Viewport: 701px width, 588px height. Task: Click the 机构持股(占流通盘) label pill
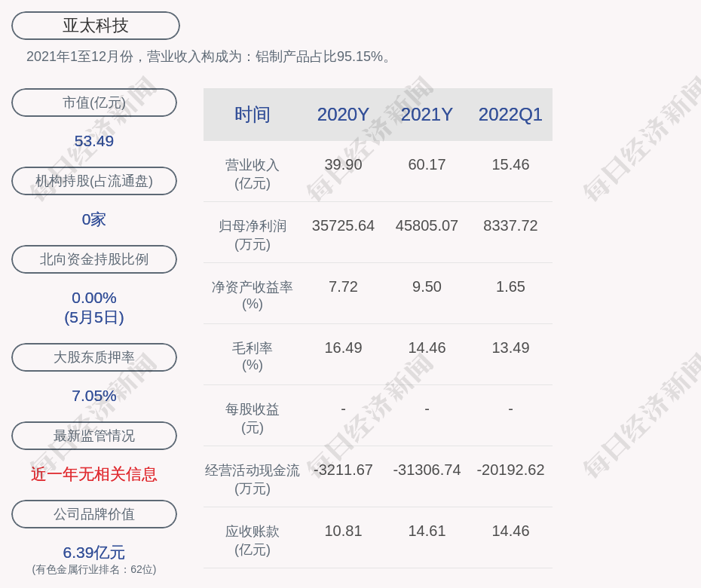point(94,181)
